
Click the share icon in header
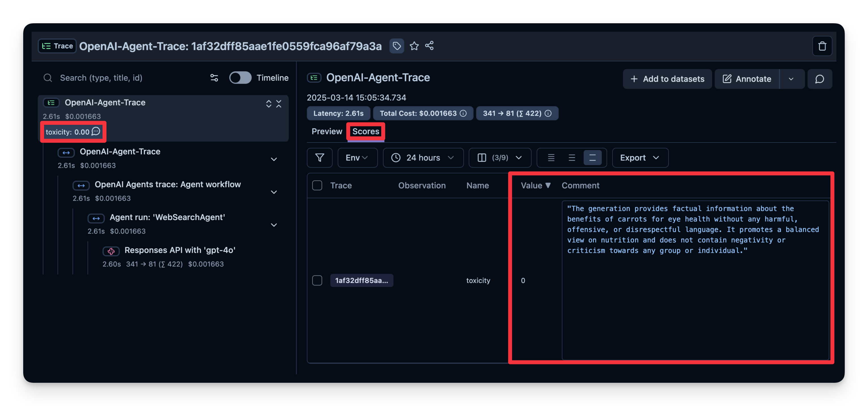point(429,46)
